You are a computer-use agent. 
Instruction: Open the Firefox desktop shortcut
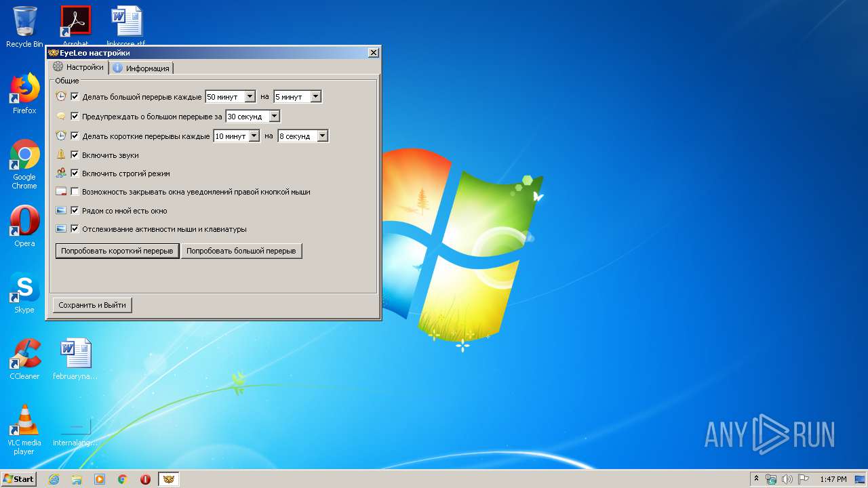(x=24, y=94)
